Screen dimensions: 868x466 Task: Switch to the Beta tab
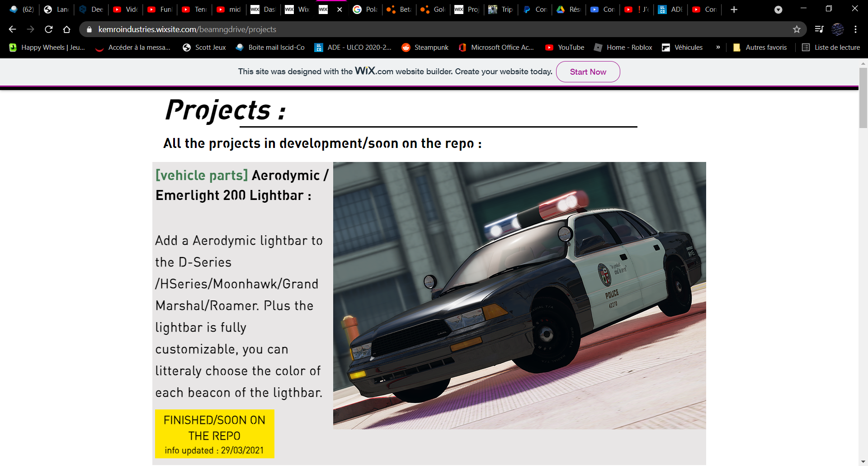400,10
